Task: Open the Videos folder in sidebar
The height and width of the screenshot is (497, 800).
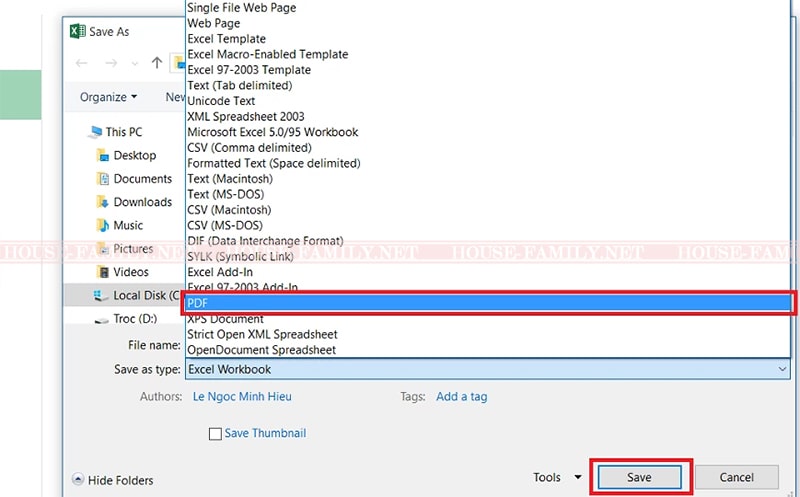Action: tap(131, 272)
